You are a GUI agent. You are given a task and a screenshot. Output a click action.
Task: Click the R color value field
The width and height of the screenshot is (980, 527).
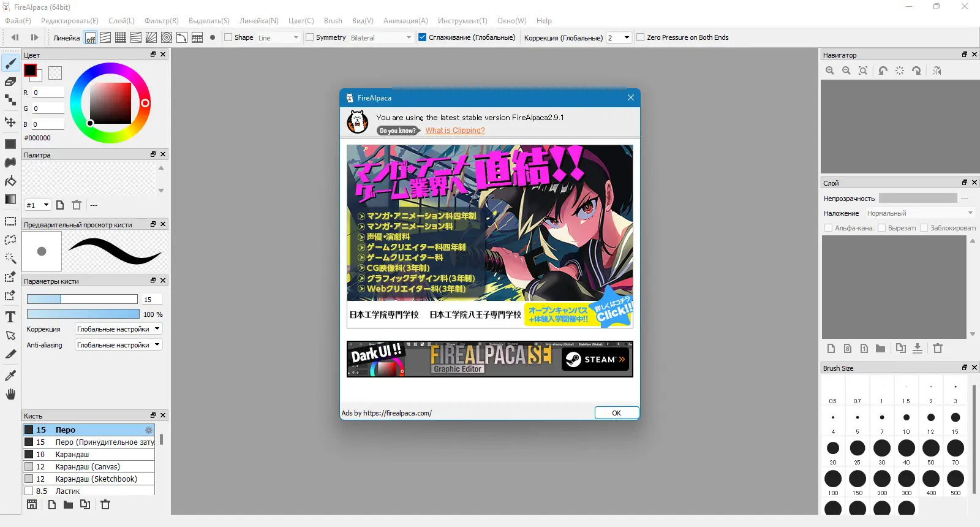48,93
